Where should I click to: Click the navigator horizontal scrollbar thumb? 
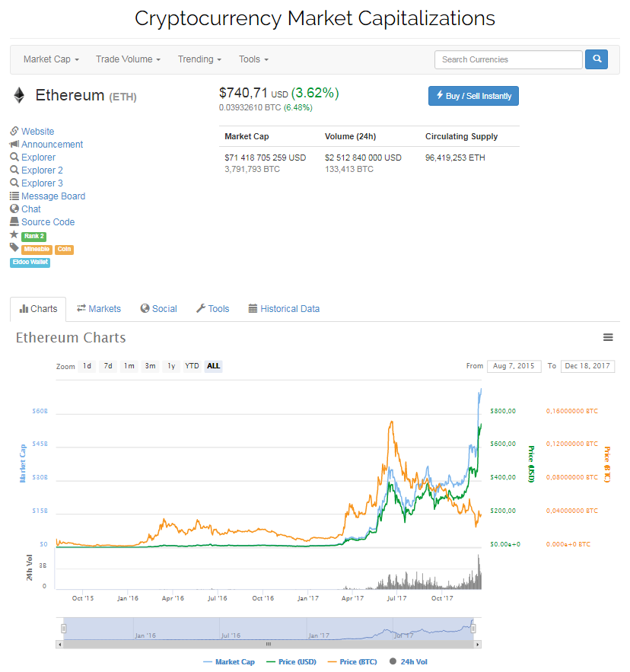(x=269, y=644)
